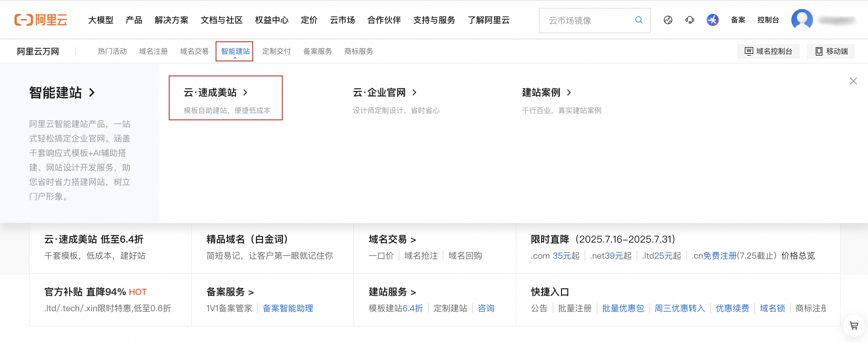Click the 咨询 link
Image resolution: width=868 pixels, height=342 pixels.
pos(486,308)
